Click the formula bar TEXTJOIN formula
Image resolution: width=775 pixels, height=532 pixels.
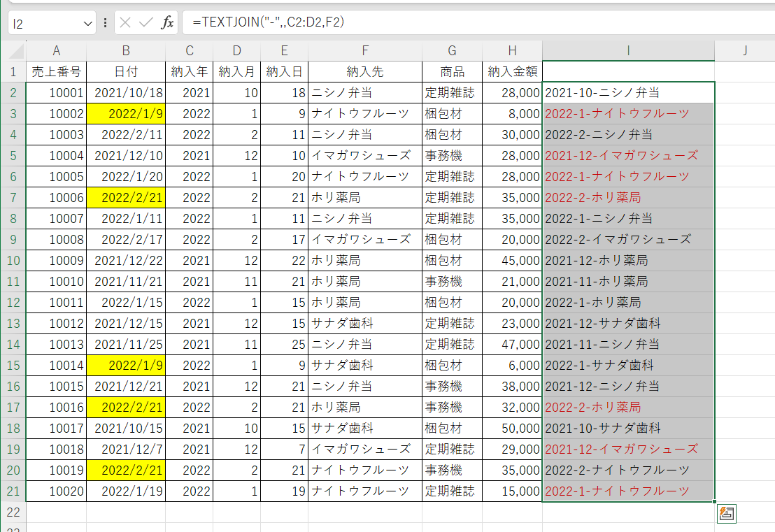(x=269, y=22)
